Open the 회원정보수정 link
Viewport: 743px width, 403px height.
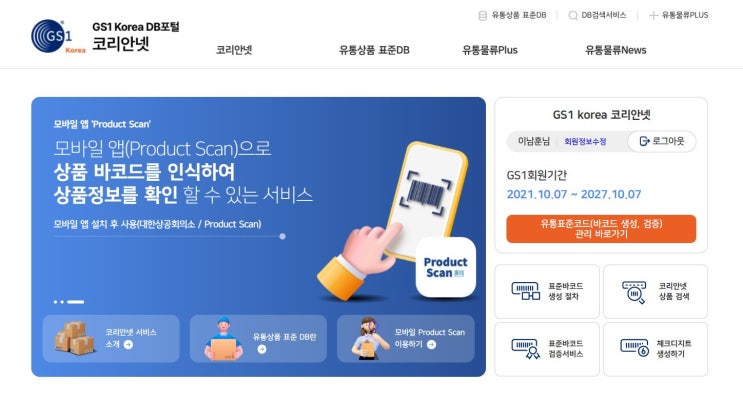585,141
